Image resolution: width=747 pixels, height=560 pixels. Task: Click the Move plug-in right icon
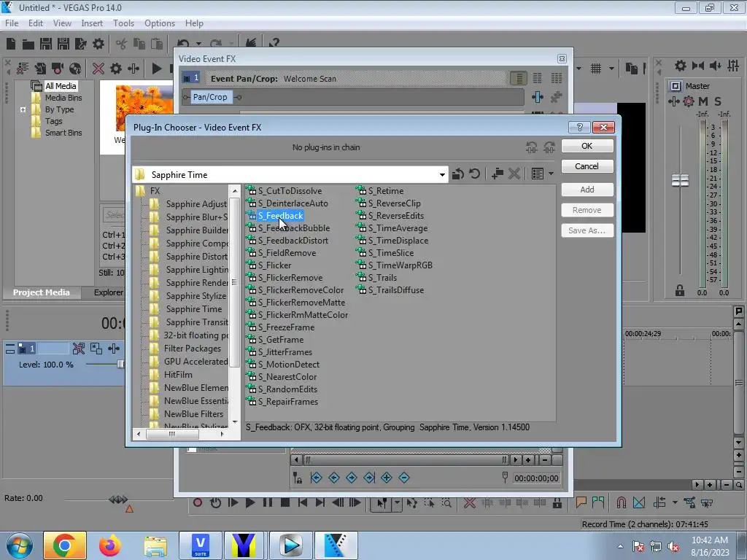[x=549, y=147]
